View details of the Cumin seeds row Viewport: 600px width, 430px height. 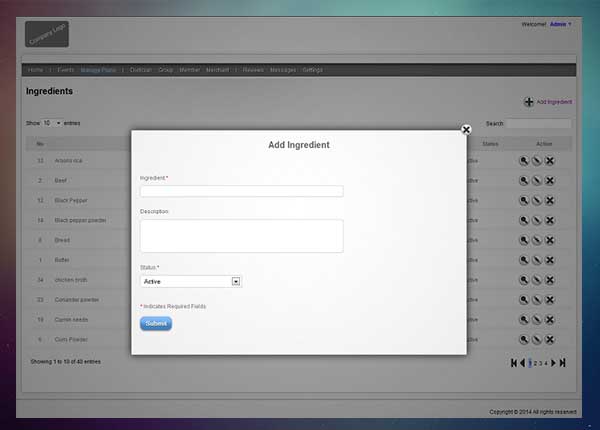[523, 320]
